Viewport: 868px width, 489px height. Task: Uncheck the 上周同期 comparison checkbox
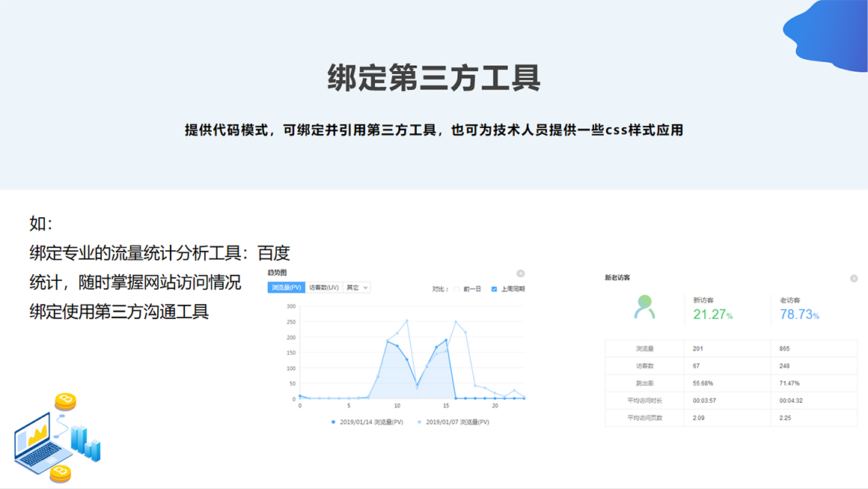(x=494, y=288)
